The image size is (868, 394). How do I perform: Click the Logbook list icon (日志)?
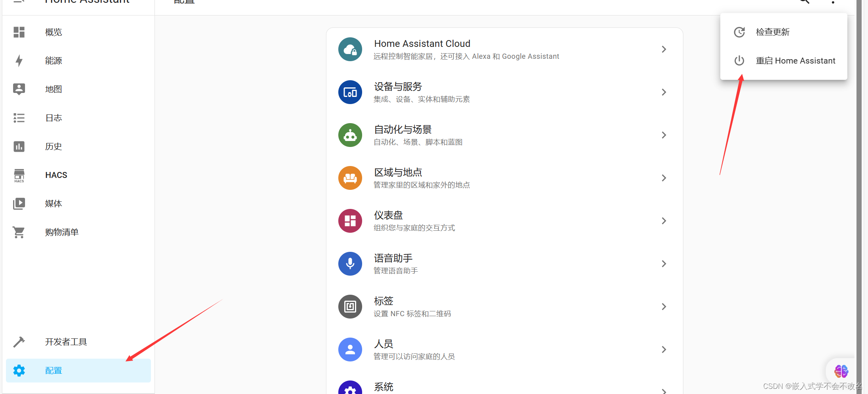[x=19, y=118]
